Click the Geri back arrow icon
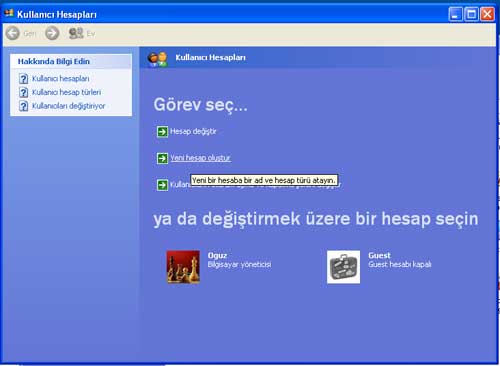 [13, 33]
